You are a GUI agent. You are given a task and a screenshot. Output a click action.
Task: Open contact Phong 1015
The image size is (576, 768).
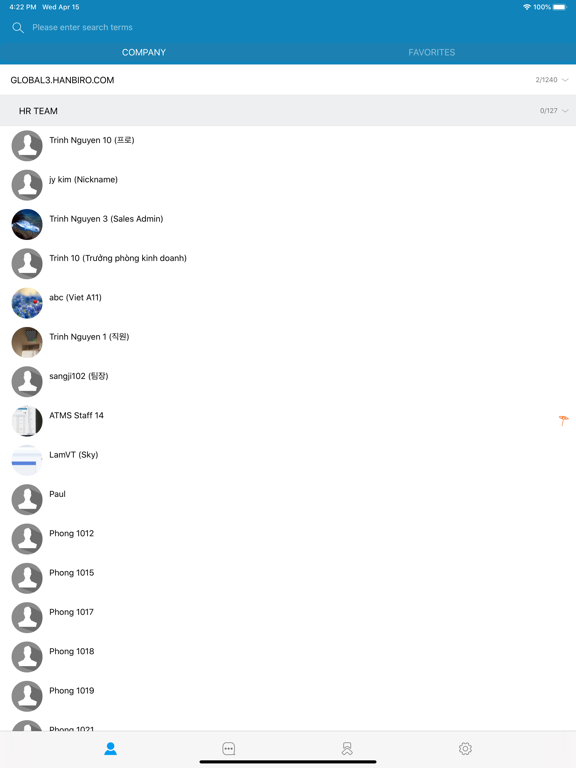coord(288,578)
